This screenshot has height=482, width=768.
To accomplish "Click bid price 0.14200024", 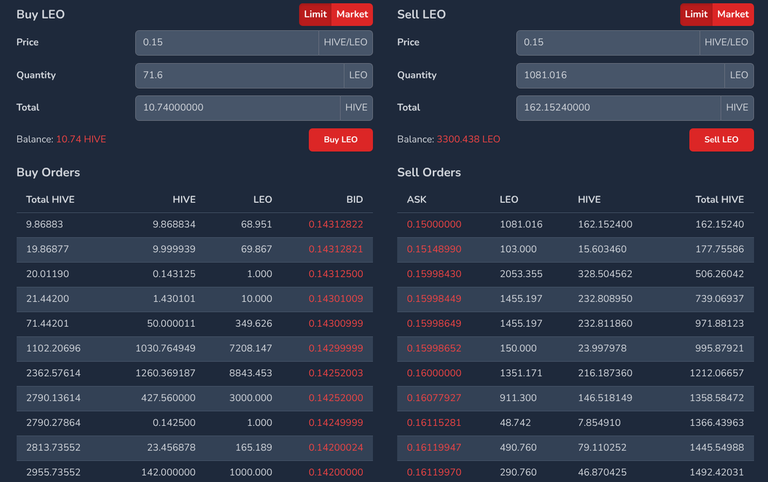I will [336, 447].
